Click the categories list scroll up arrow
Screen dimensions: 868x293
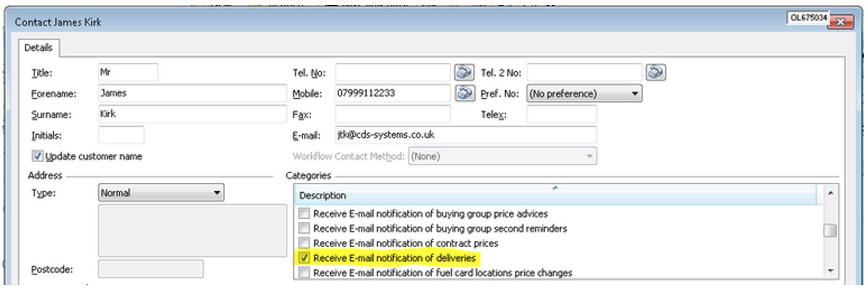[x=830, y=193]
